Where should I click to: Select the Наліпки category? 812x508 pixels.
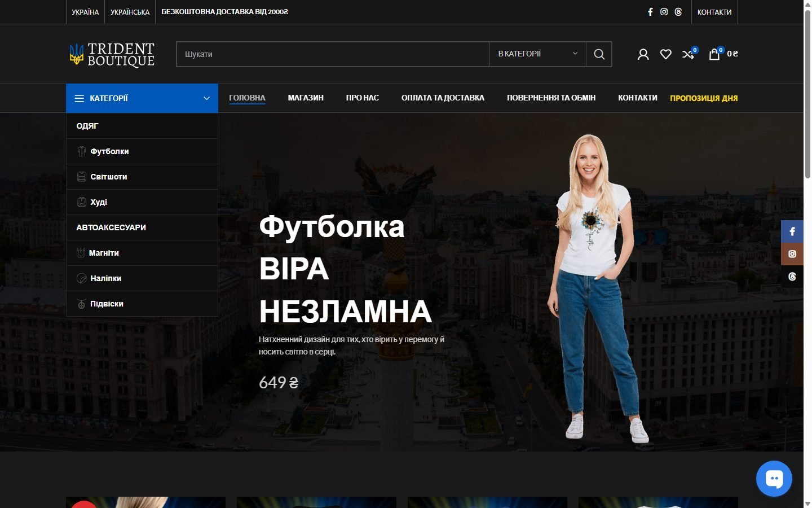click(142, 278)
